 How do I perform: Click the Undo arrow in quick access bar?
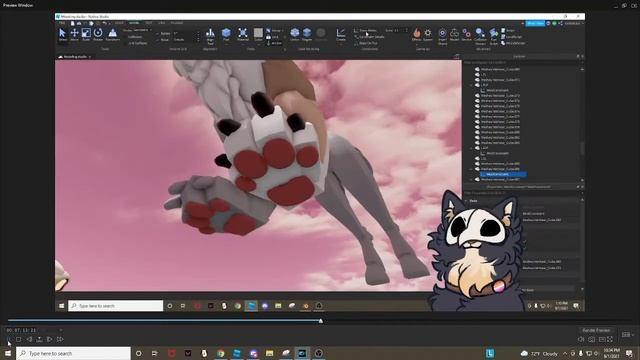click(104, 23)
